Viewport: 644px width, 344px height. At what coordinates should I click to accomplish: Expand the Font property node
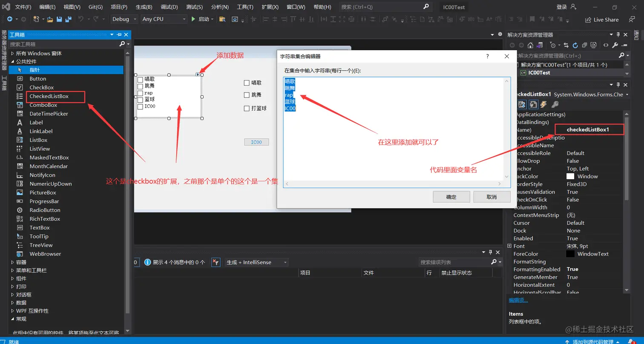click(509, 246)
